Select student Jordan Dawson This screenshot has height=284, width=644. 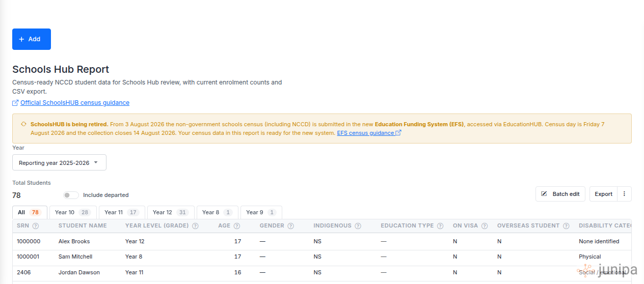tap(79, 273)
